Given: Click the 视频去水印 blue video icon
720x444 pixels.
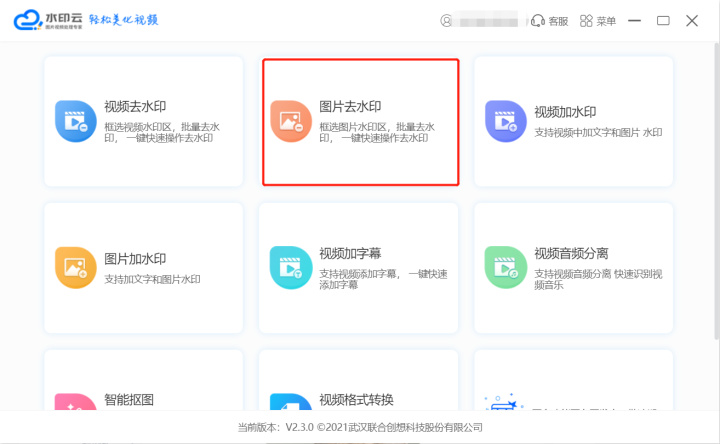Looking at the screenshot, I should pyautogui.click(x=76, y=121).
